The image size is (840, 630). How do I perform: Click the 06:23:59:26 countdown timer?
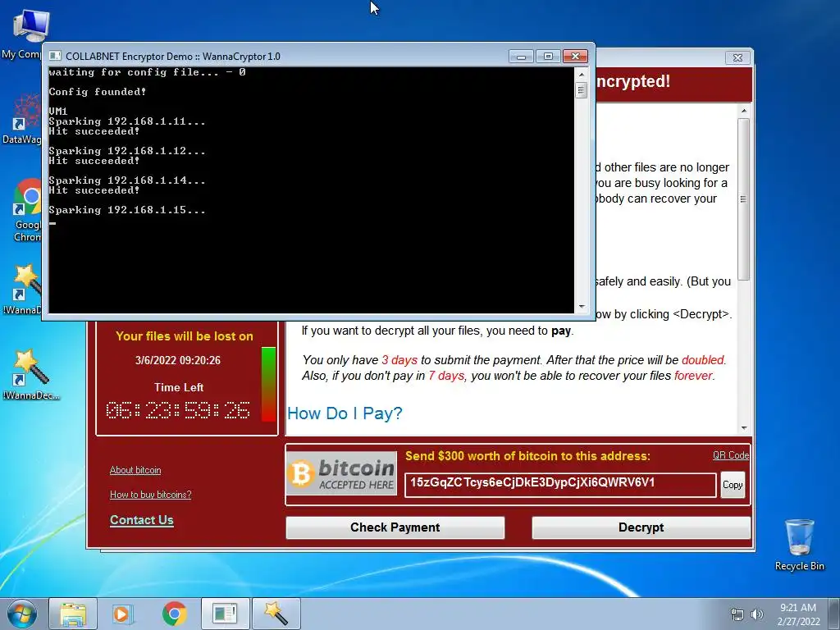(x=178, y=410)
